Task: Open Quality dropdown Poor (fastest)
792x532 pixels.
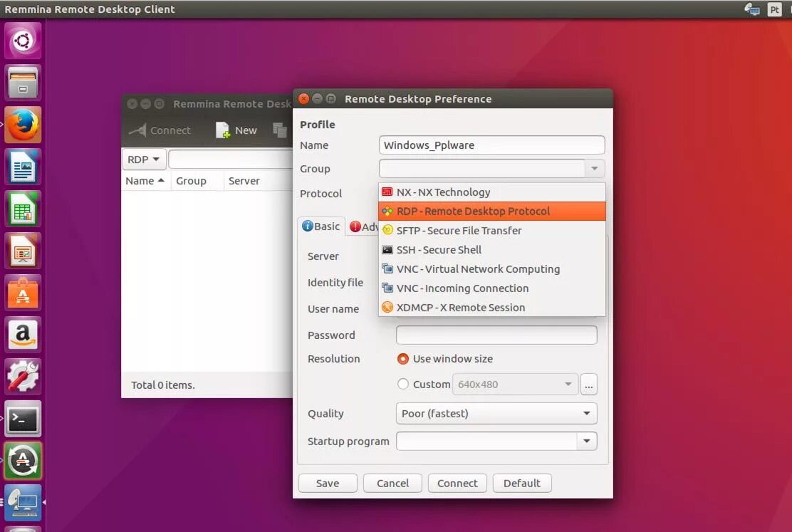Action: 496,413
